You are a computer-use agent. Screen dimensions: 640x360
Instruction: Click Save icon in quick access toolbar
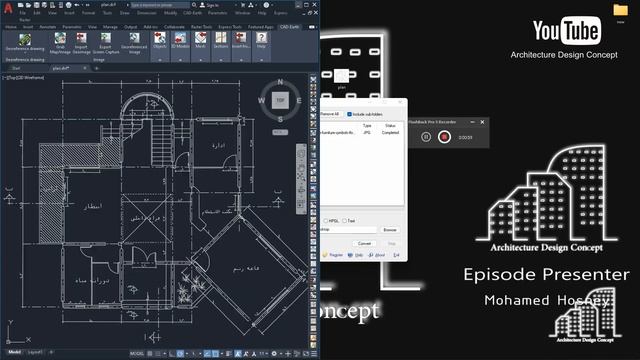click(36, 5)
